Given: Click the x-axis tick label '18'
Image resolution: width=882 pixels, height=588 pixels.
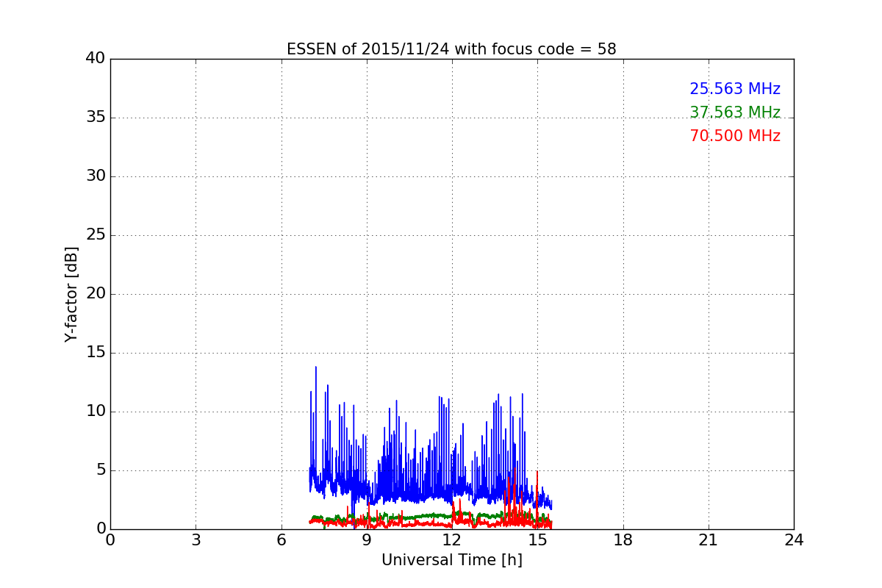Looking at the screenshot, I should pos(623,540).
